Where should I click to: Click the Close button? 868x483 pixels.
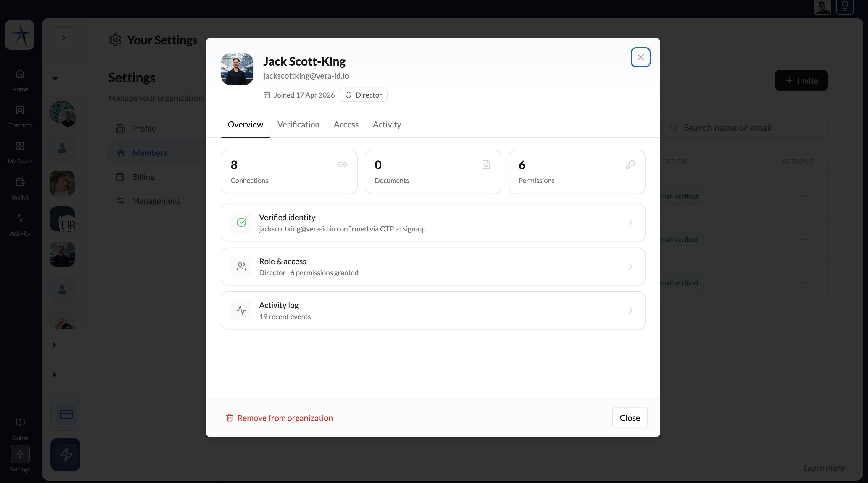pos(630,418)
